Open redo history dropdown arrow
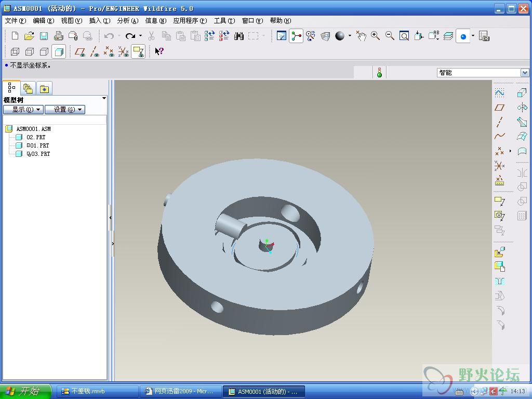The image size is (532, 399). [140, 36]
